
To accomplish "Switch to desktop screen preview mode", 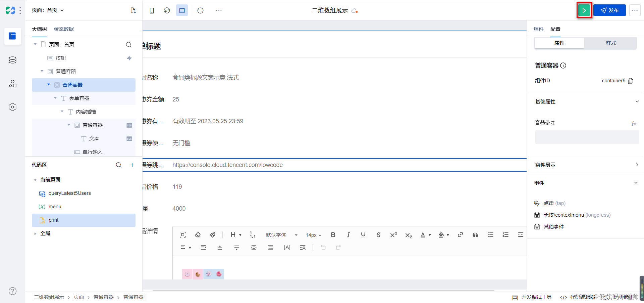I will (x=182, y=10).
